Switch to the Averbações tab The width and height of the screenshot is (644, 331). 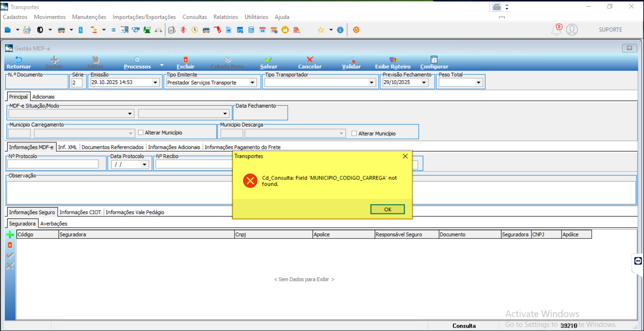54,224
